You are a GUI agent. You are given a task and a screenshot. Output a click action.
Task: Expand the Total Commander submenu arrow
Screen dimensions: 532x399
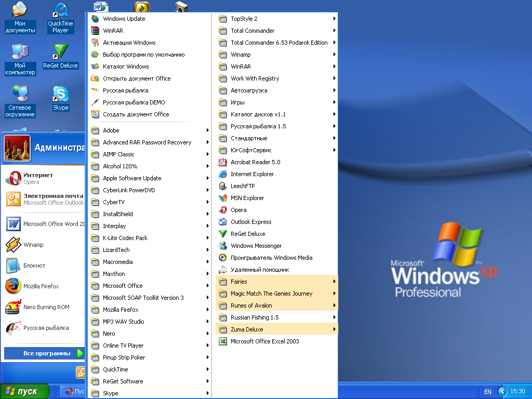pyautogui.click(x=335, y=31)
